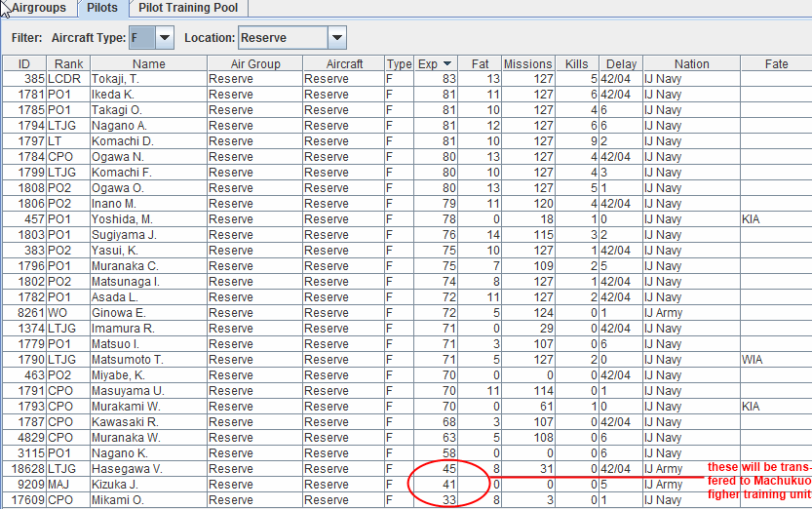Select the Pilots tab
Image resolution: width=812 pixels, height=509 pixels.
click(102, 8)
